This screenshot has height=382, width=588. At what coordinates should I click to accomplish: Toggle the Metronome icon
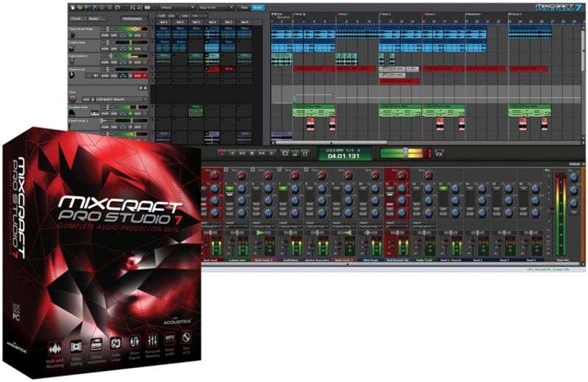coord(295,153)
